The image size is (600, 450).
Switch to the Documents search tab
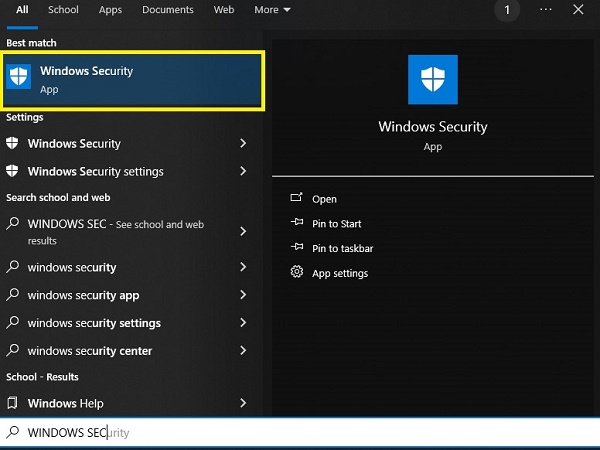point(168,10)
